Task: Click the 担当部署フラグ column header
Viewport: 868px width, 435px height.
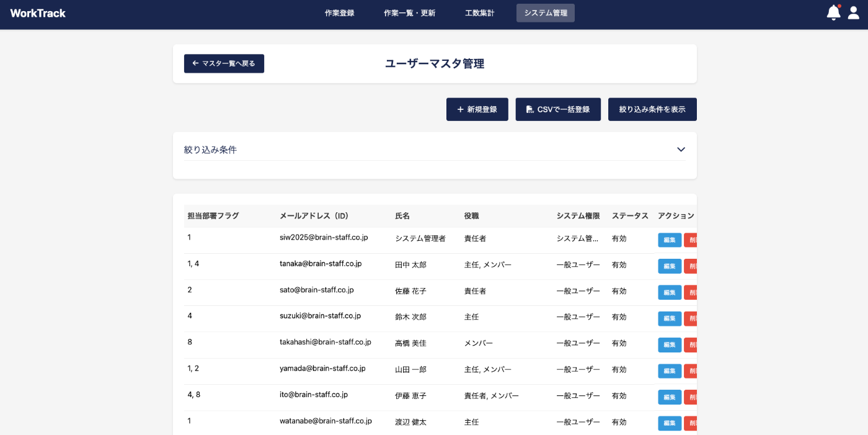Action: tap(213, 216)
